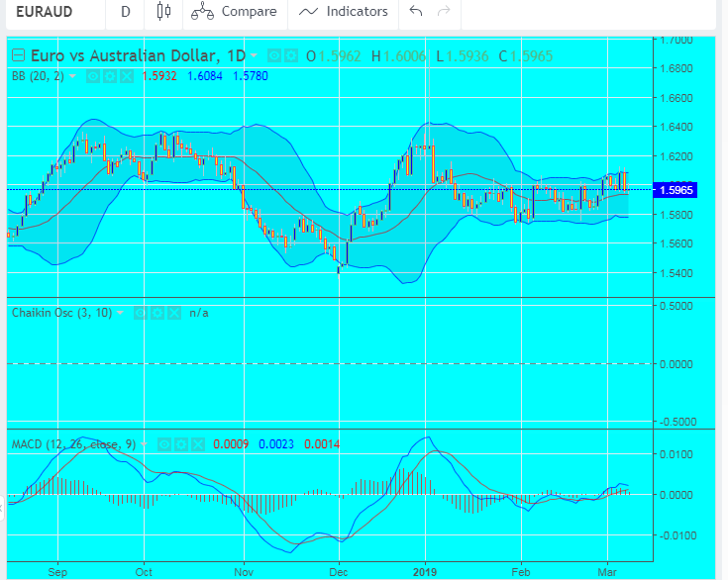Screen dimensions: 728x580
Task: Collapse the Euro vs Australian Dollar legend
Action: coord(17,55)
